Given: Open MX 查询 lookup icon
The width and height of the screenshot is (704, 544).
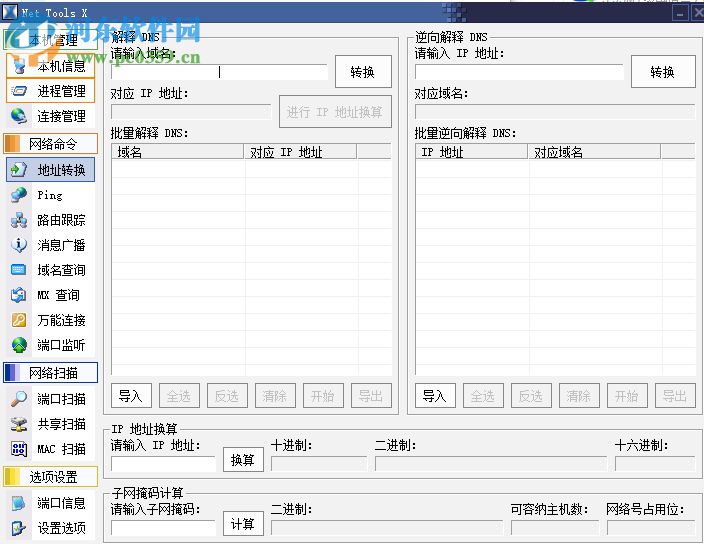Looking at the screenshot, I should pos(19,295).
